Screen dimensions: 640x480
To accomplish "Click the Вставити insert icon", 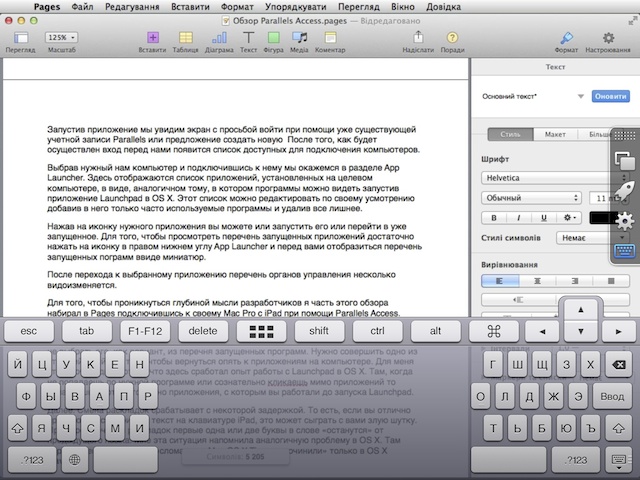I will coord(153,38).
